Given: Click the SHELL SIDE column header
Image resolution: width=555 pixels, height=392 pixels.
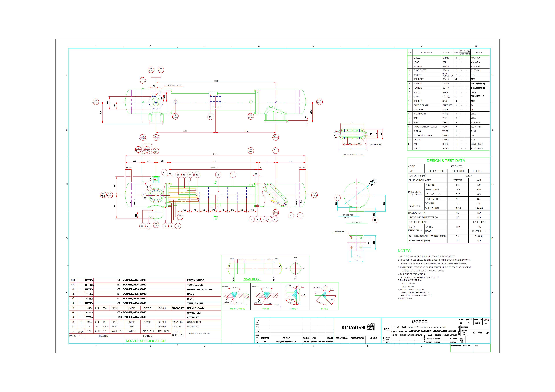Looking at the screenshot, I should [x=458, y=171].
